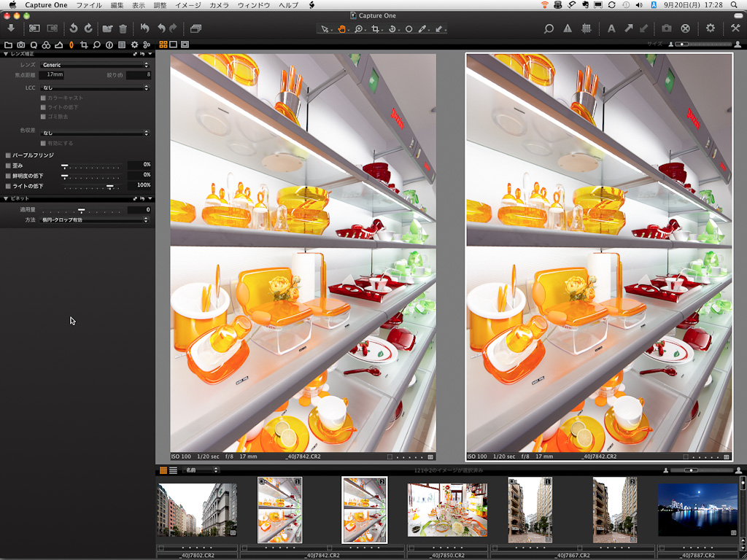Toggle the 歪み checkbox
Viewport: 747px width, 560px height.
tap(8, 166)
